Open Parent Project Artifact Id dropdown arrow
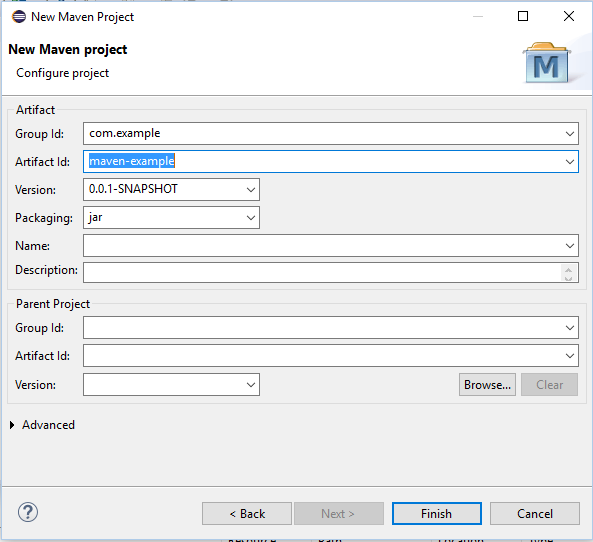This screenshot has width=593, height=542. pos(570,356)
